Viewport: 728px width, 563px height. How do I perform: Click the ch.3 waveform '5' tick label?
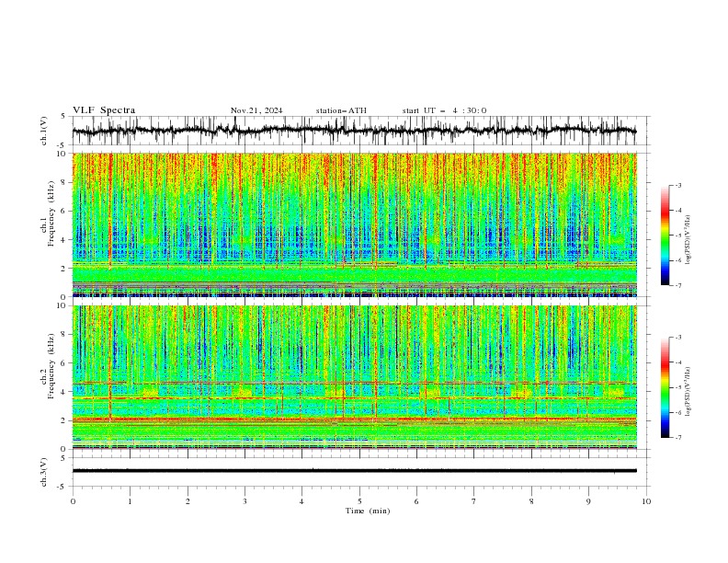pos(65,457)
